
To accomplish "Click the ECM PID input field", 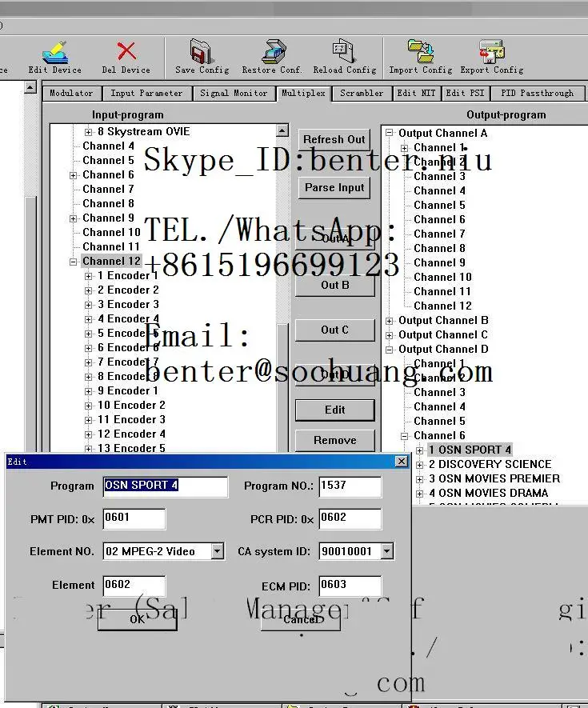I will (x=350, y=586).
